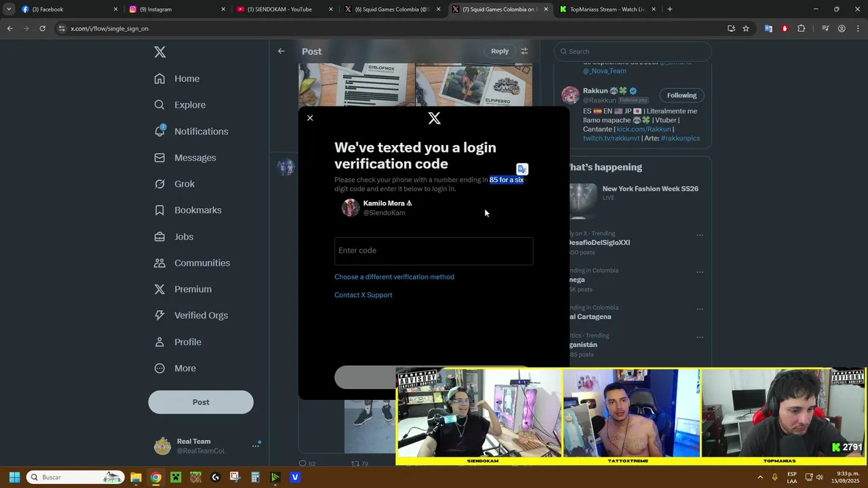Open the kick.com/Rakkun link
Viewport: 868px width, 488px height.
pos(644,129)
